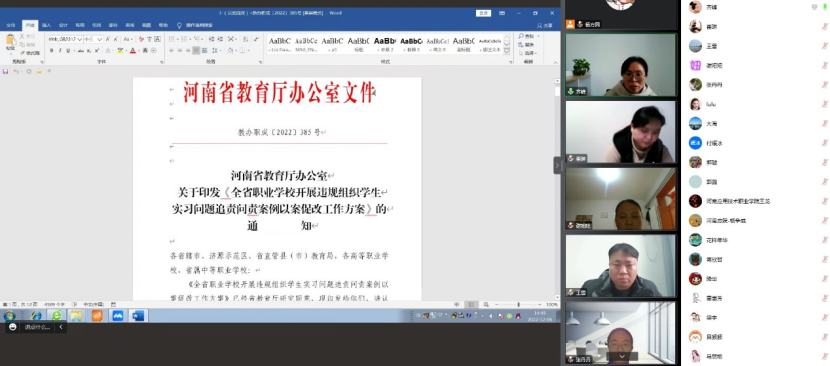Click the Paste clipboard icon
The image size is (830, 366).
tap(10, 40)
